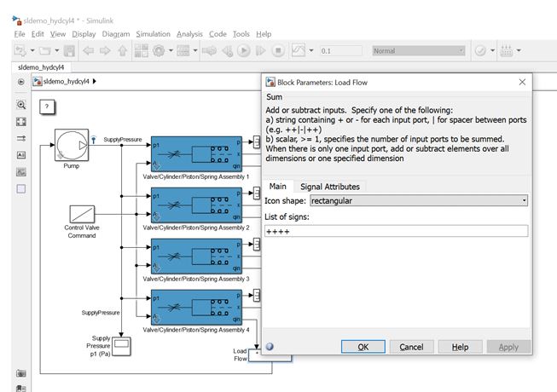Open the Tools menu
The width and height of the screenshot is (557, 392).
tap(241, 34)
